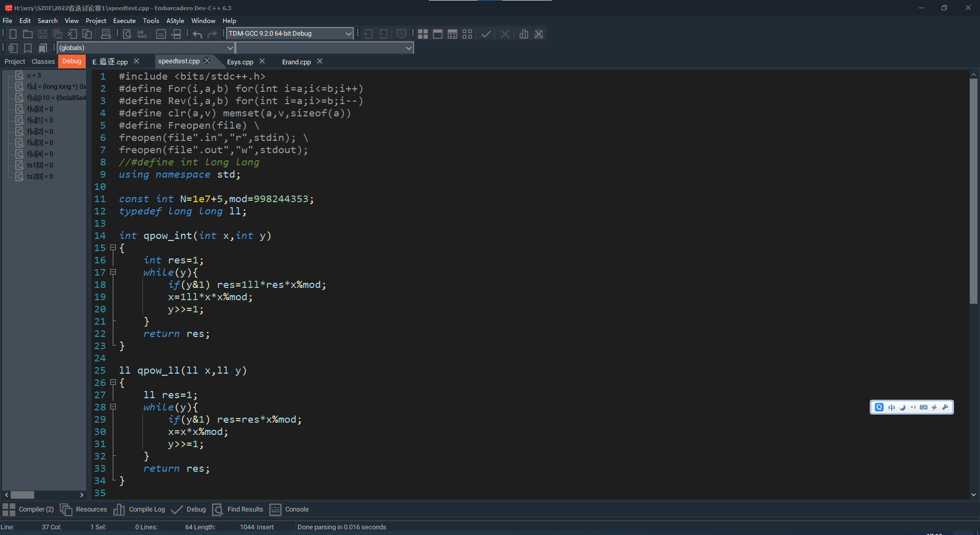Open the wrench settings icon in IME bar
Screen dimensions: 980x535
(x=945, y=407)
